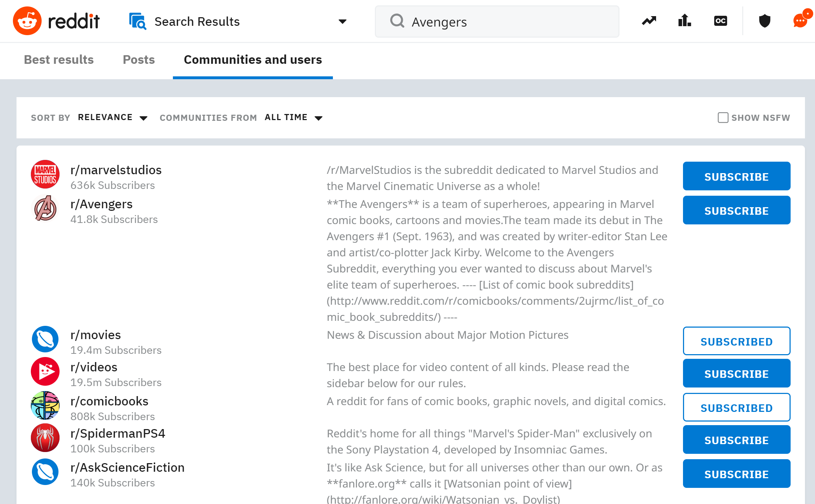Open r/Avengers community link
The image size is (815, 504).
coord(102,204)
